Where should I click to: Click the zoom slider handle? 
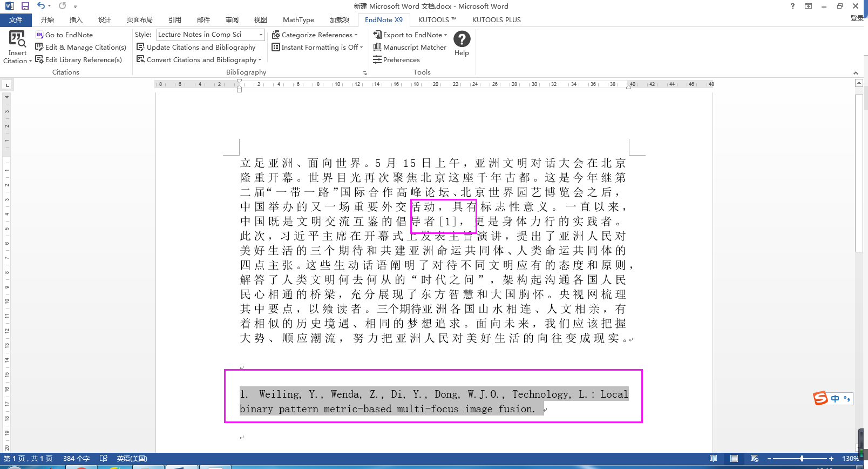tap(802, 459)
